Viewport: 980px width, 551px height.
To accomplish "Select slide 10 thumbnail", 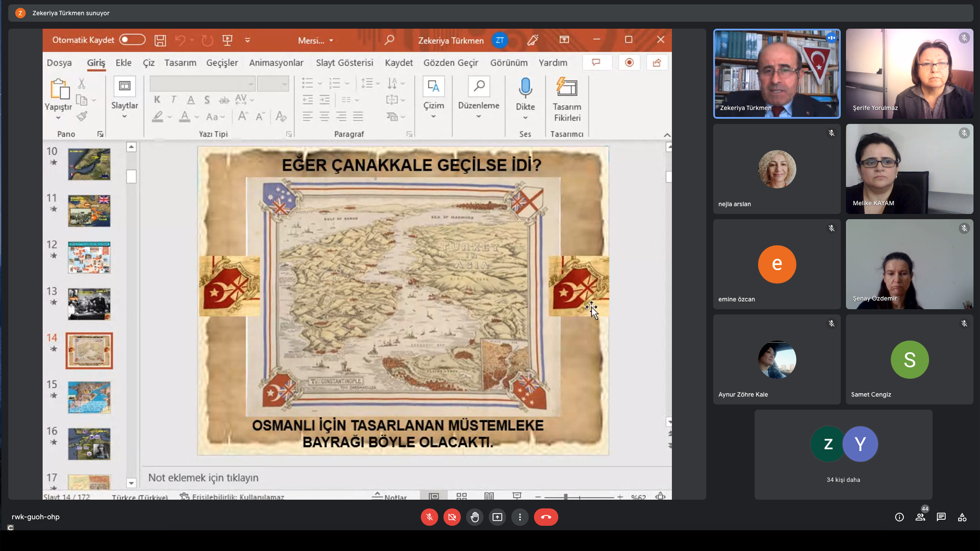I will 89,164.
